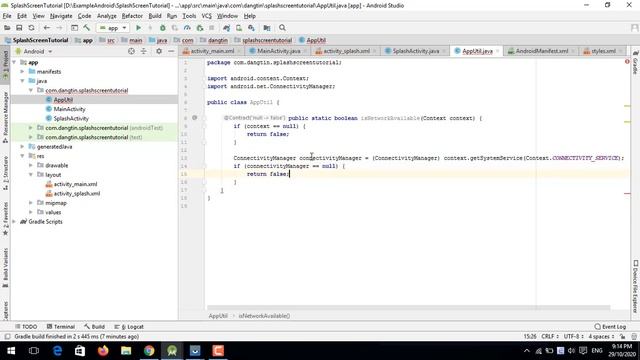Expand the drawable folder

click(x=31, y=165)
